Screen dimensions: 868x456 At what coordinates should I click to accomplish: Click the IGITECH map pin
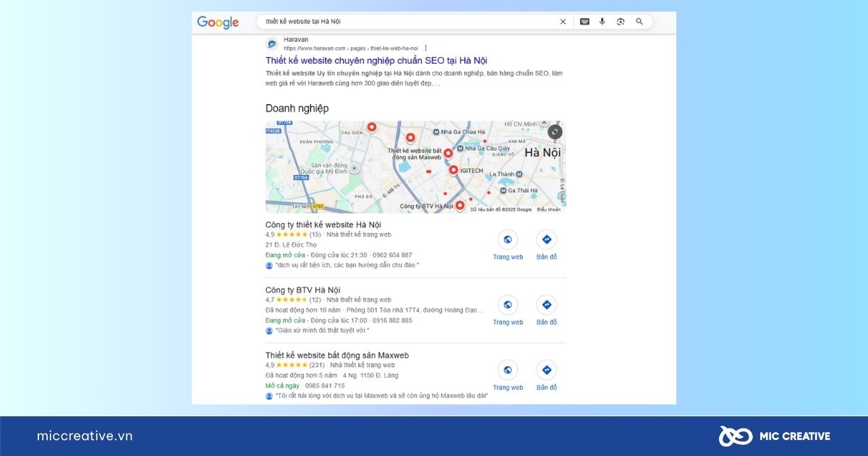coord(454,170)
